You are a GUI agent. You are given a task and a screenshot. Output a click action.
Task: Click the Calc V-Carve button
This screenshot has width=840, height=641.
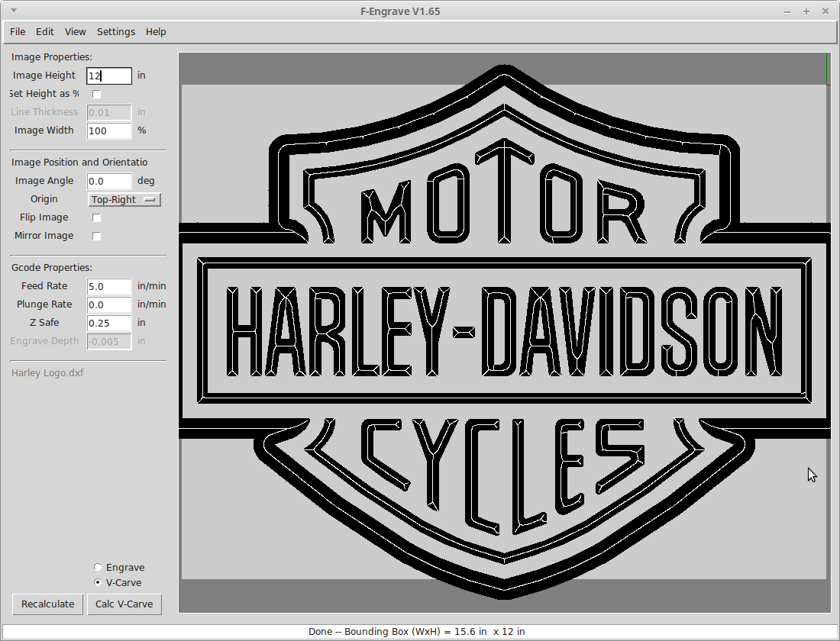(x=124, y=604)
